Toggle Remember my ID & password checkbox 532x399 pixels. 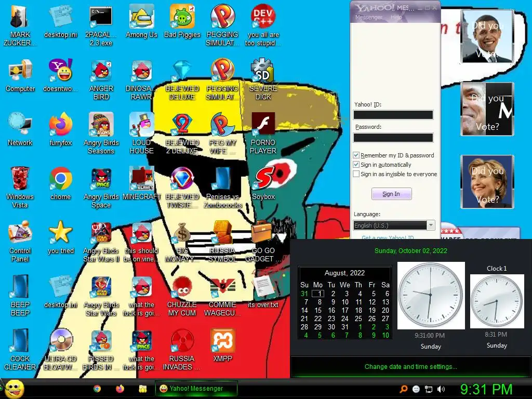[356, 155]
